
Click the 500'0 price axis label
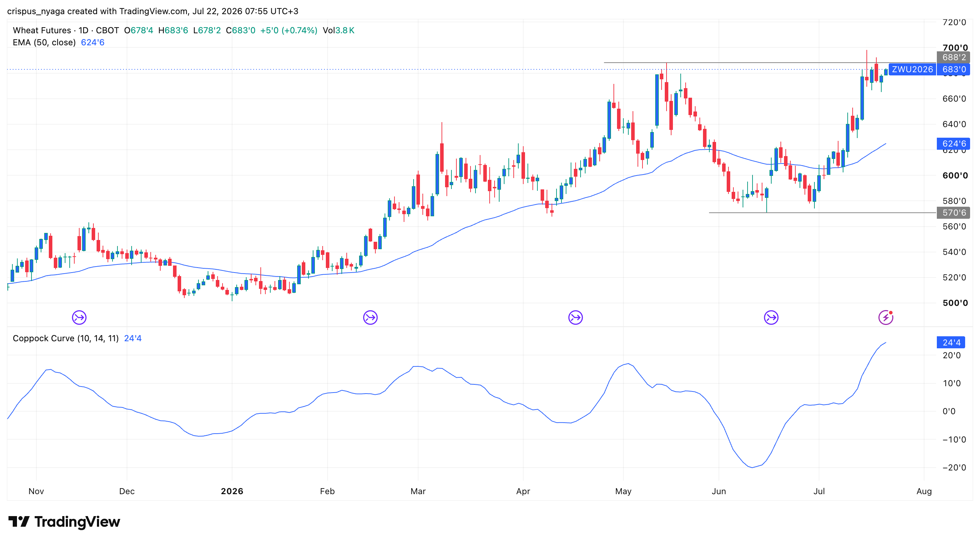coord(955,303)
